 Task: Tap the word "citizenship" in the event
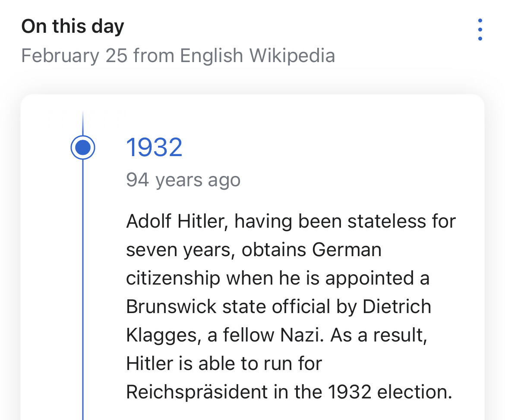coord(173,278)
